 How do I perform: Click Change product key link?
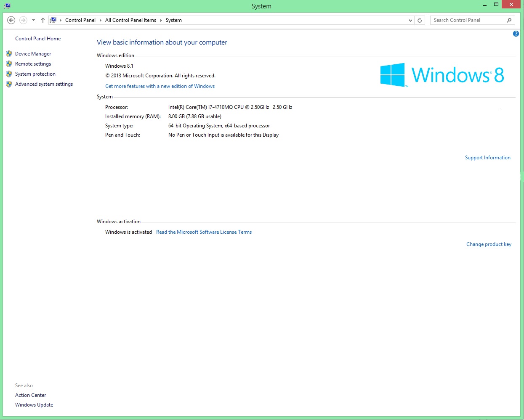click(x=489, y=244)
